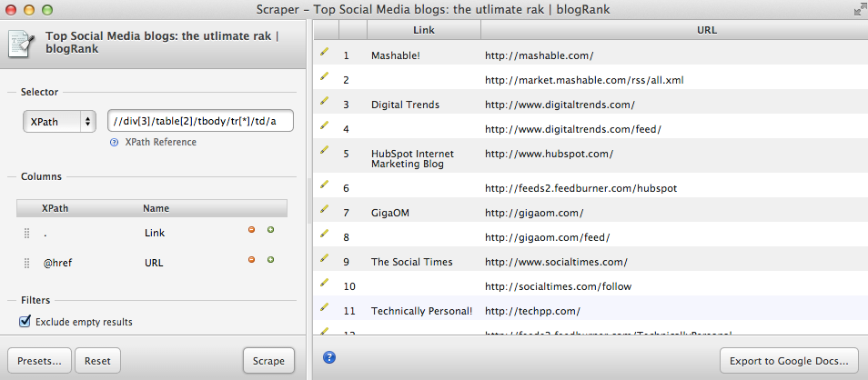Click the yellow minimize window button
The height and width of the screenshot is (380, 868).
29,10
